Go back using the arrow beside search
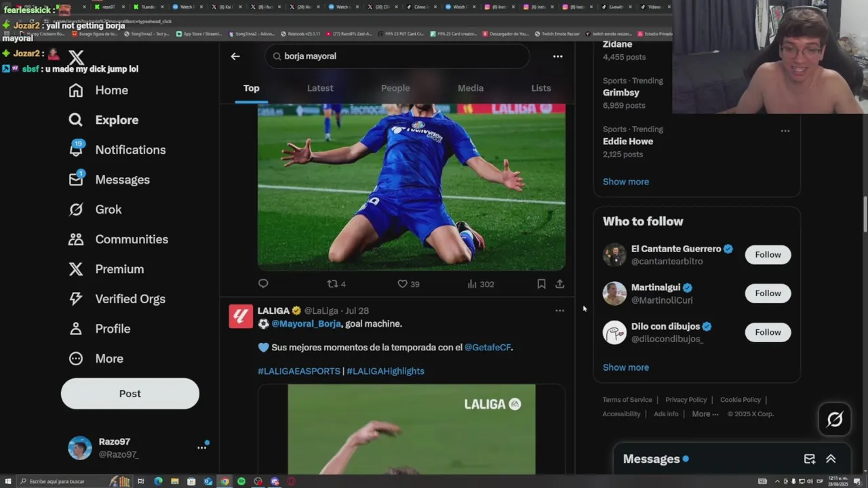This screenshot has width=868, height=488. click(235, 56)
